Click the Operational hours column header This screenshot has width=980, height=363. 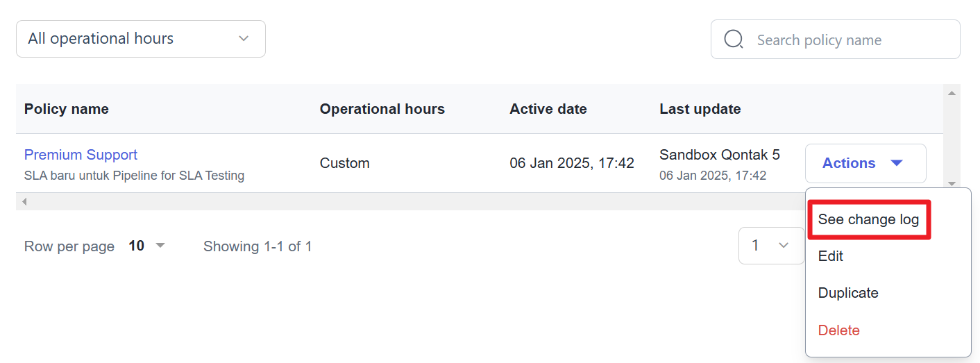(382, 109)
